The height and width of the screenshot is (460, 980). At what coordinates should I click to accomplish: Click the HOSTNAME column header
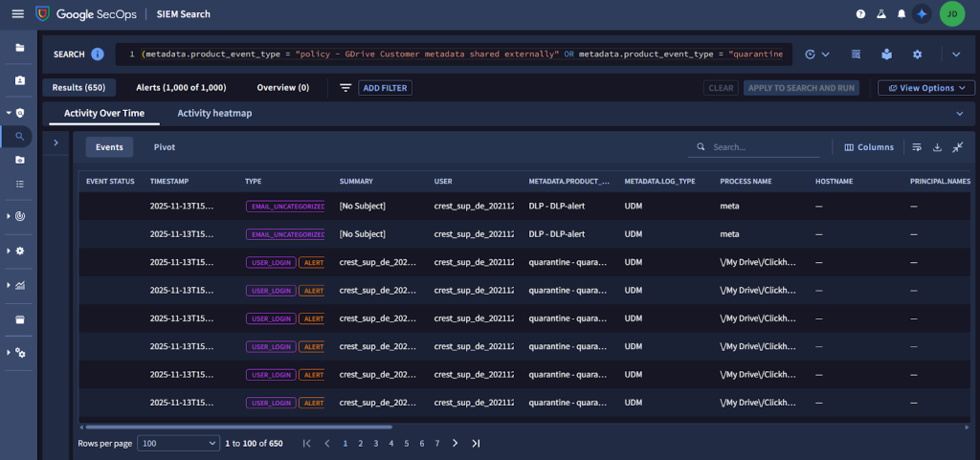[835, 181]
